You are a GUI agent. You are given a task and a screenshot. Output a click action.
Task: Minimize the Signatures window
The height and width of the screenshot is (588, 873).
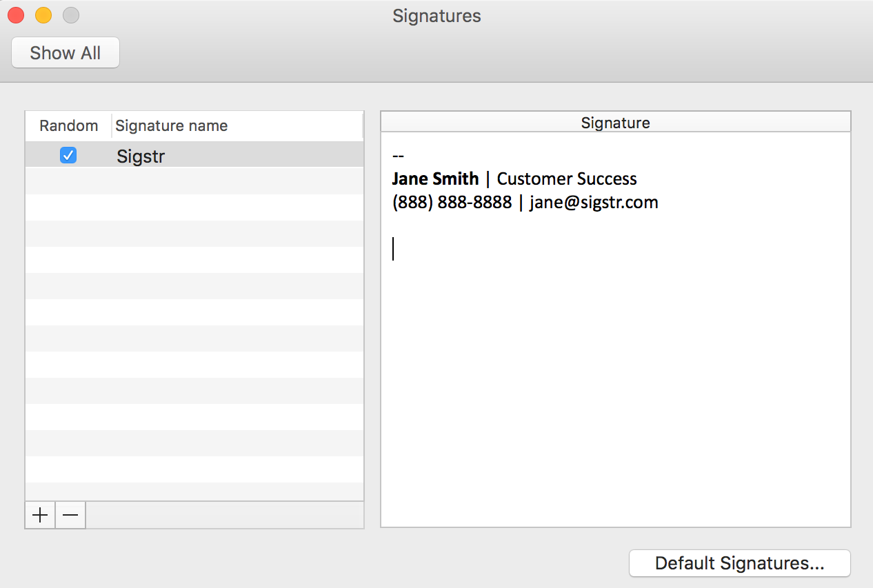(43, 15)
